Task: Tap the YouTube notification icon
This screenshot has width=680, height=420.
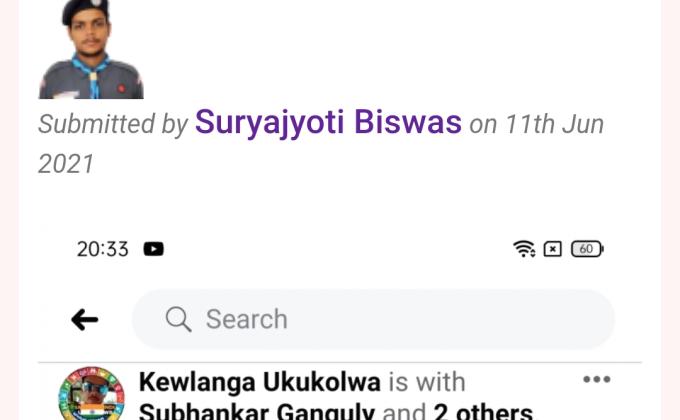Action: click(154, 249)
